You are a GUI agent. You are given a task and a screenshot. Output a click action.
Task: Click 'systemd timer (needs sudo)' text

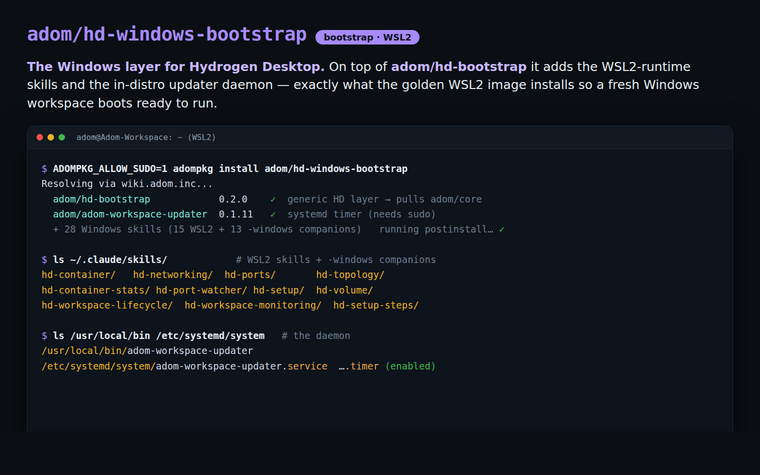click(362, 214)
